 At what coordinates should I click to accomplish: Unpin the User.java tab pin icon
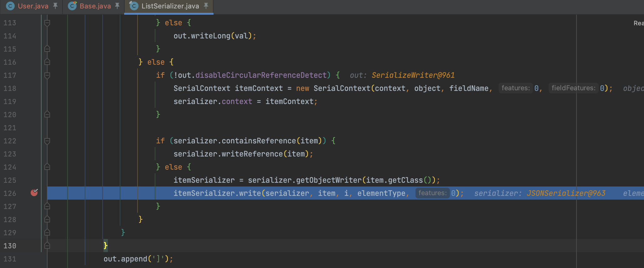55,6
